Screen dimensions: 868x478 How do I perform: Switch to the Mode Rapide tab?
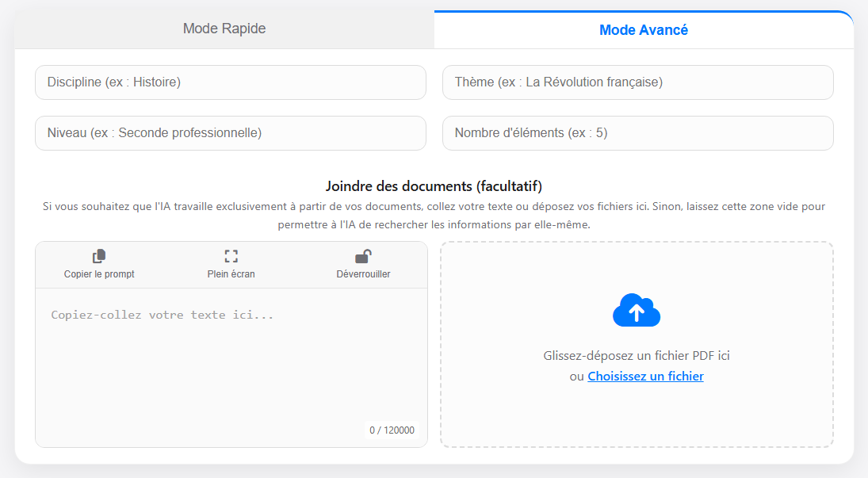pos(224,29)
